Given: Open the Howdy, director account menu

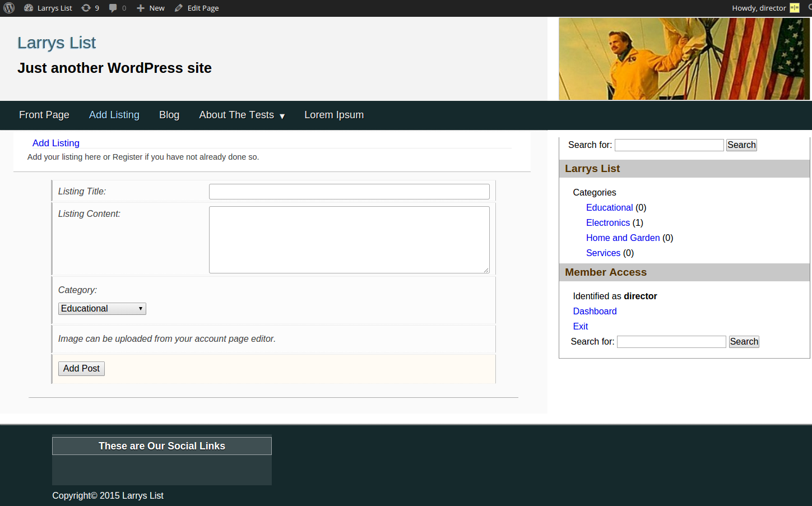Looking at the screenshot, I should 759,8.
